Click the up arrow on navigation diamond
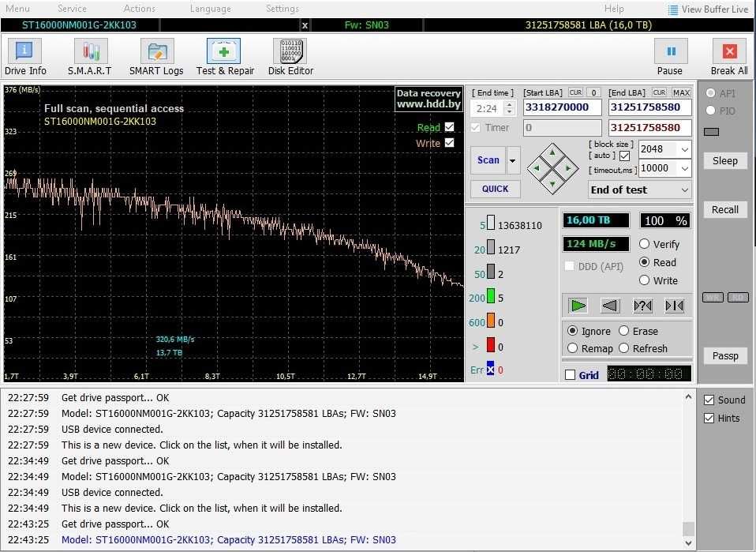Image resolution: width=756 pixels, height=552 pixels. click(x=552, y=153)
